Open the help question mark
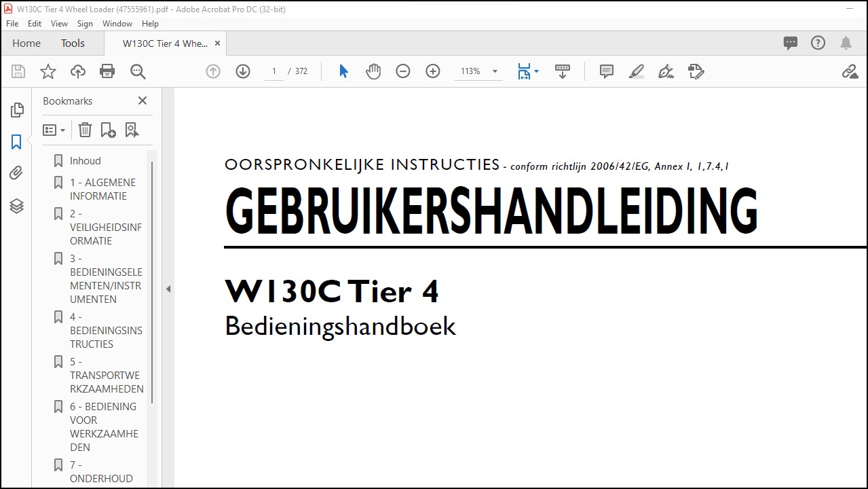Image resolution: width=868 pixels, height=489 pixels. (818, 43)
